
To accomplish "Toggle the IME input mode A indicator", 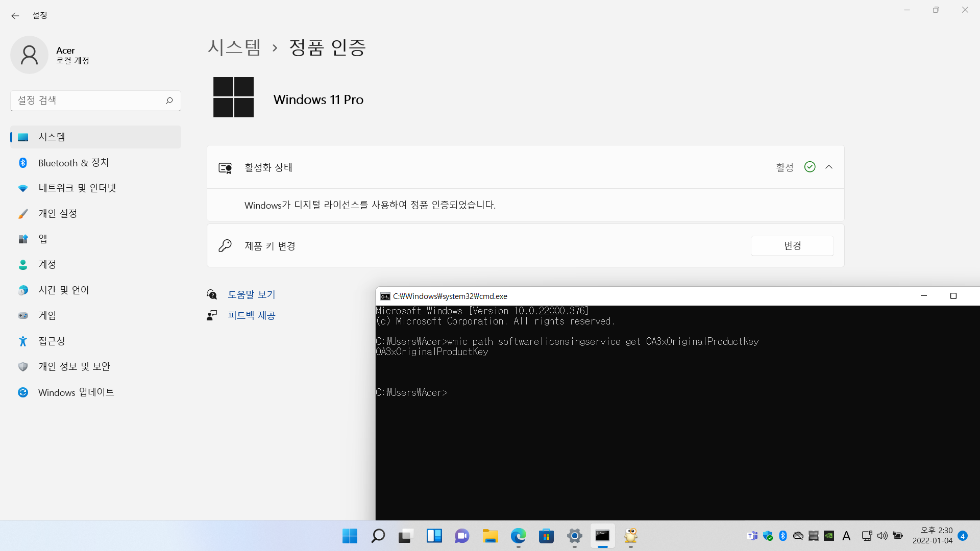I will coord(846,536).
